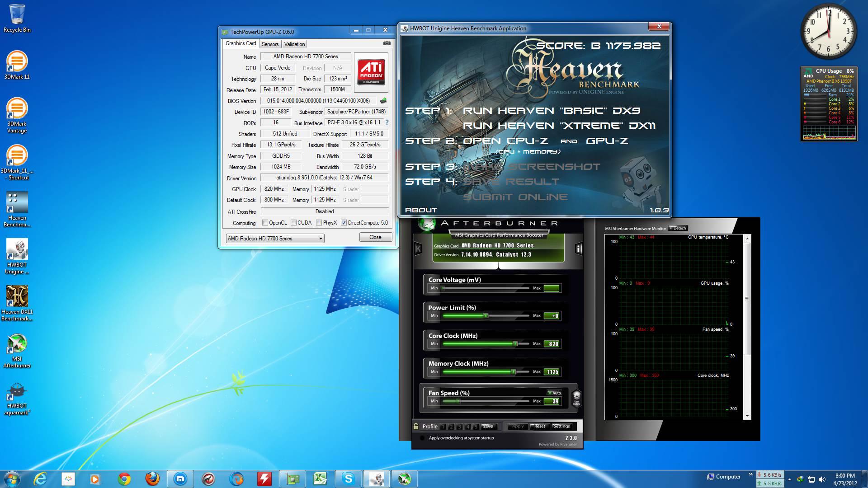Open Windows Media Player from the taskbar
Image resolution: width=868 pixels, height=488 pixels.
coord(96,479)
